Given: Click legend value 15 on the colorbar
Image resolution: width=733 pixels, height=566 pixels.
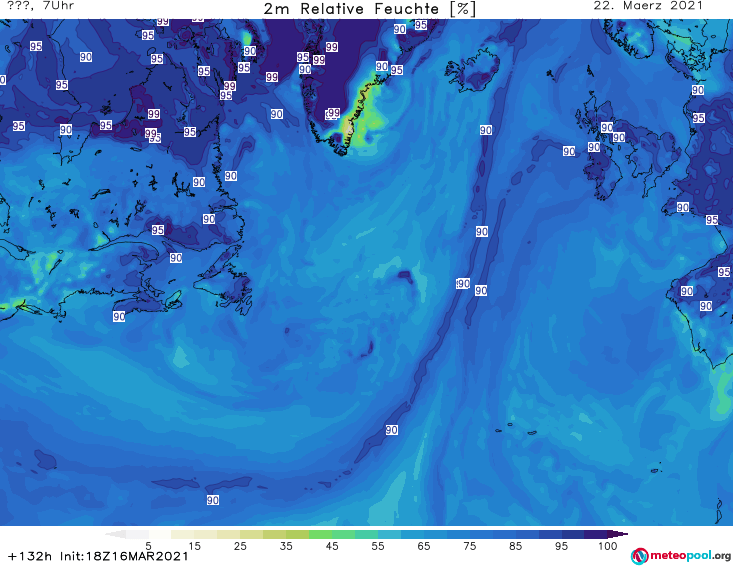Looking at the screenshot, I should pyautogui.click(x=194, y=546).
